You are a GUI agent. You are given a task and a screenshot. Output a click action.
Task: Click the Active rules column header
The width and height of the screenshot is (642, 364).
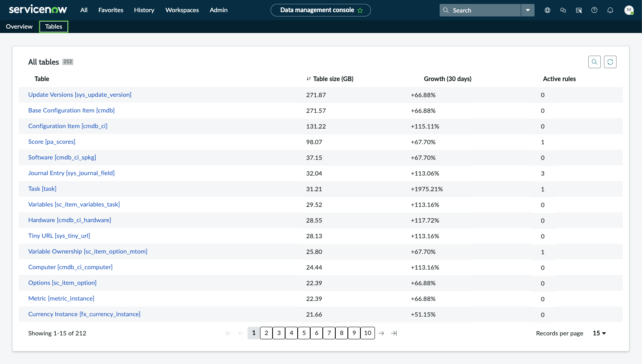click(559, 79)
